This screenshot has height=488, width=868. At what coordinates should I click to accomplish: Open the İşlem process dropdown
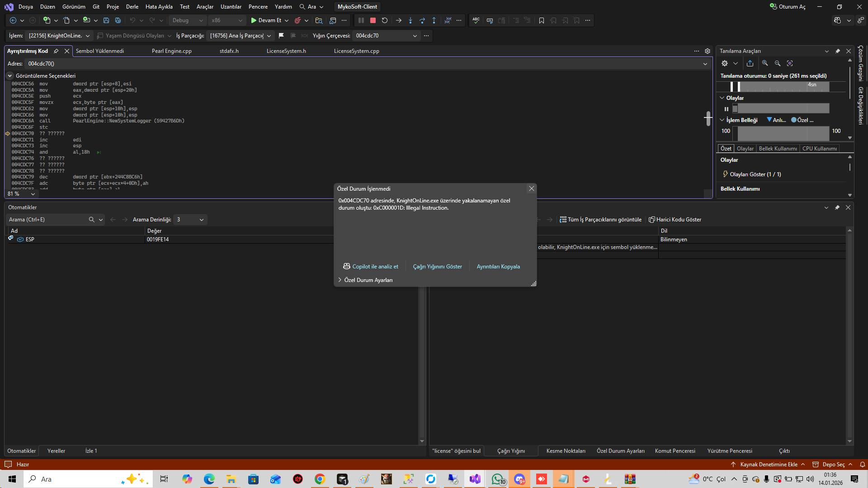(x=59, y=36)
